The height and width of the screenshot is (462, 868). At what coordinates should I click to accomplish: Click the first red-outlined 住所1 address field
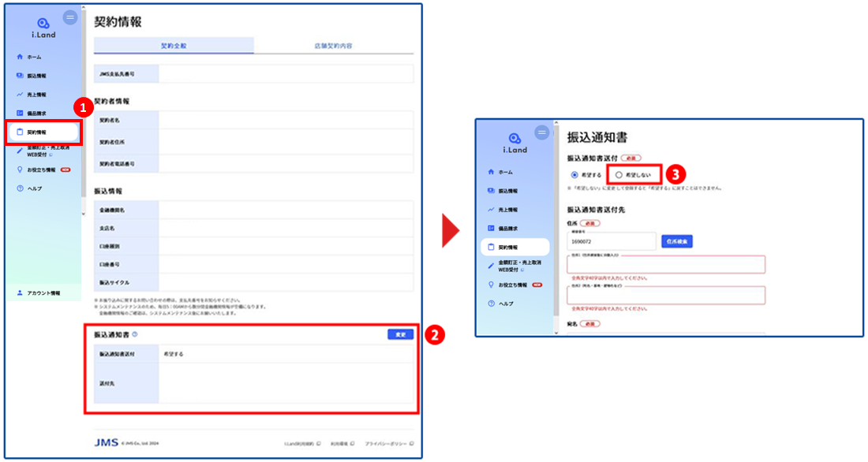point(665,265)
